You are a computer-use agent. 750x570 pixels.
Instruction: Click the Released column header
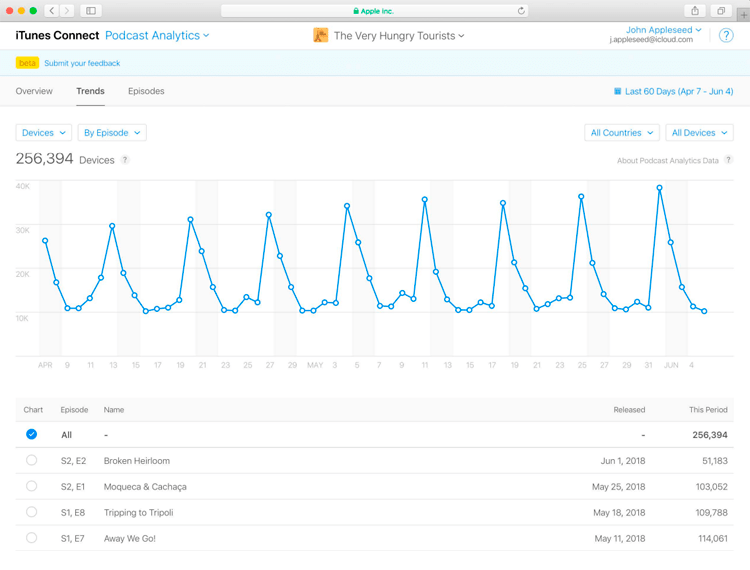(629, 410)
